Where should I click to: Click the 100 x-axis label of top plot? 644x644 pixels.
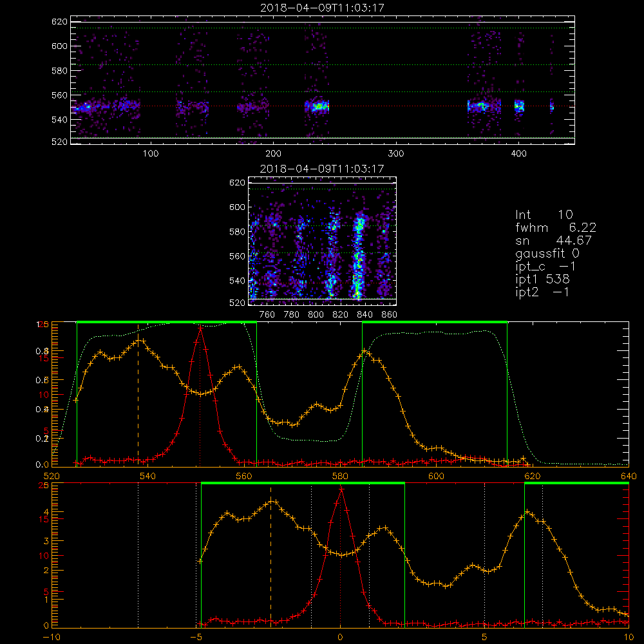(x=151, y=154)
